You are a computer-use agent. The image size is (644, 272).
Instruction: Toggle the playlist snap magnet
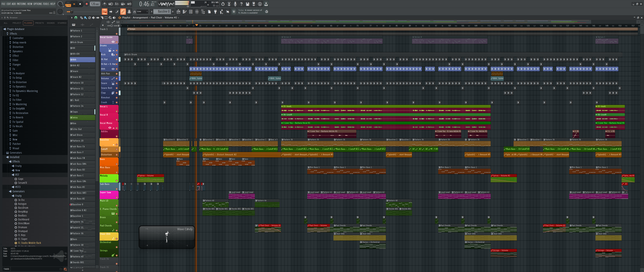76,18
